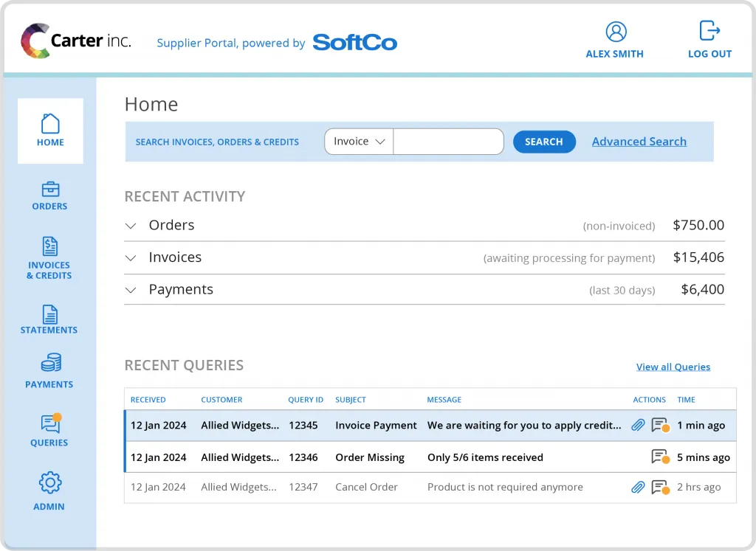Open the Queries chat icon
Screen dimensions: 756x551
point(50,423)
